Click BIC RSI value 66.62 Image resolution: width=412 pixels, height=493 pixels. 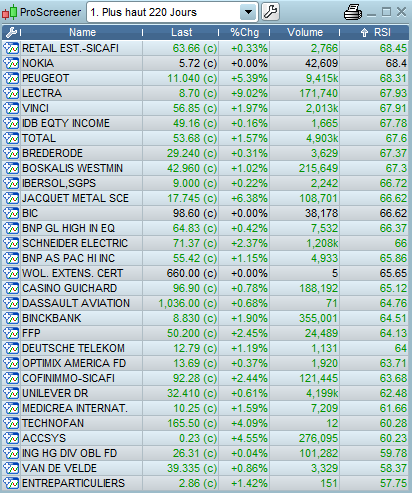(x=393, y=213)
